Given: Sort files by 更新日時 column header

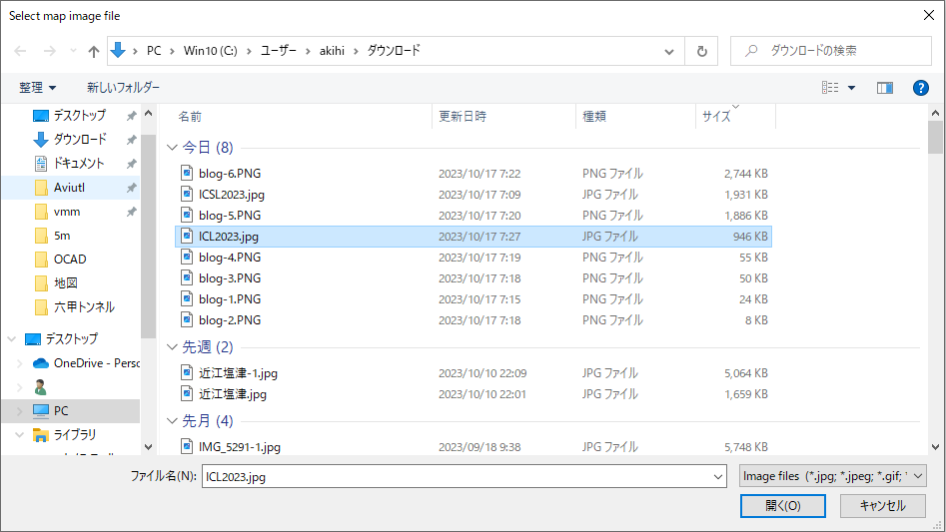Looking at the screenshot, I should (x=462, y=116).
